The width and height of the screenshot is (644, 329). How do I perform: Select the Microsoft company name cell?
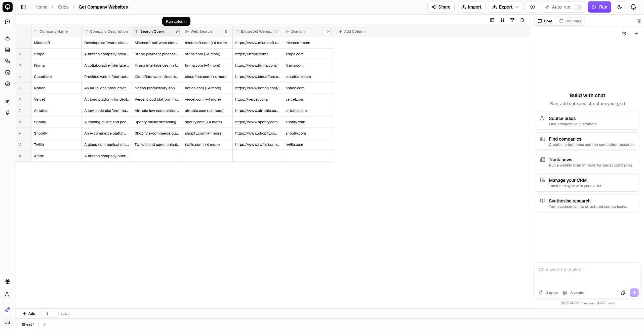point(56,43)
